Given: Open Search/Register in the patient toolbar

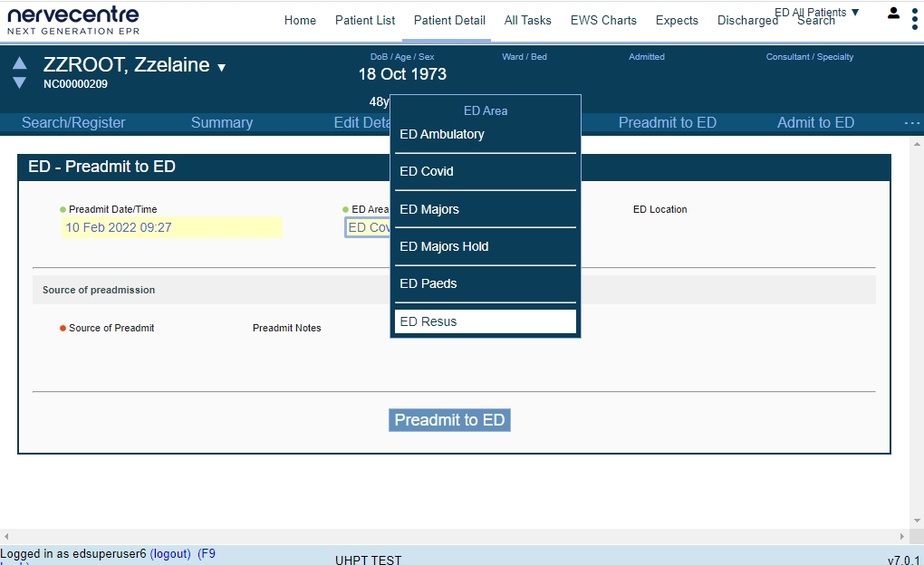Looking at the screenshot, I should coord(73,122).
